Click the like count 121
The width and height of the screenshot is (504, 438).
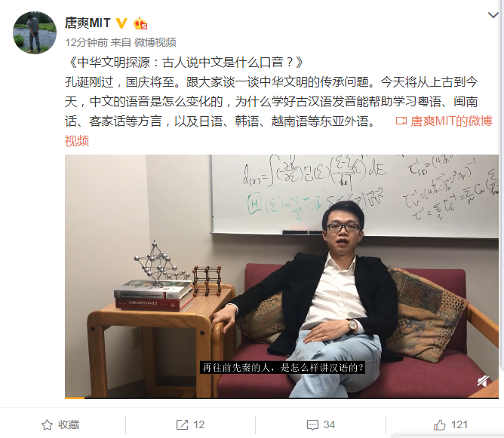[459, 425]
